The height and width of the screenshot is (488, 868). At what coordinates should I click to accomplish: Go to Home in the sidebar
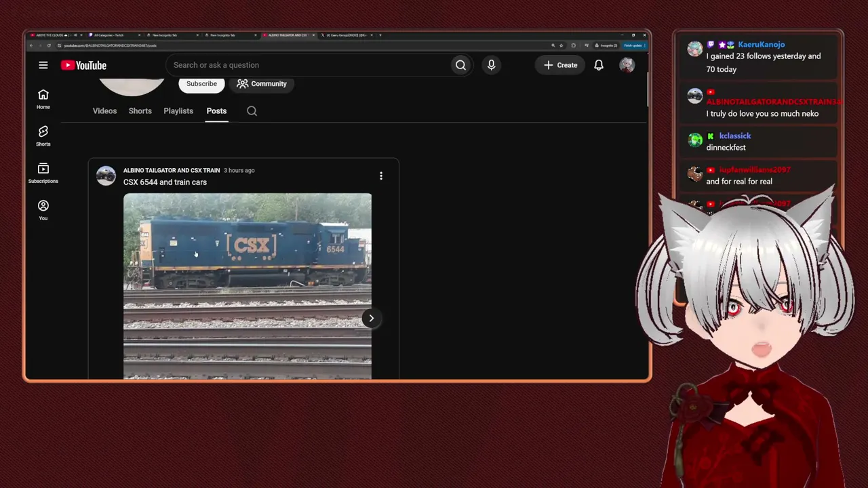click(x=43, y=99)
